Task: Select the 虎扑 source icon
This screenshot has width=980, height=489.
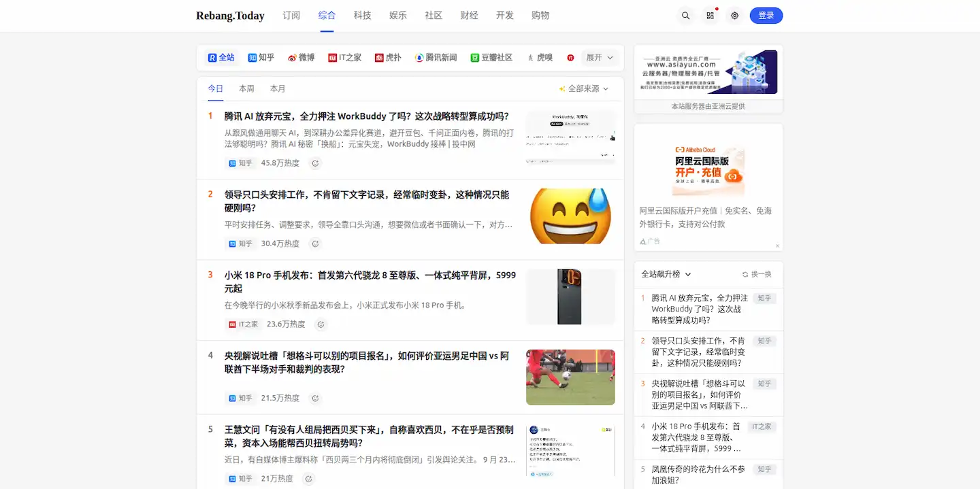Action: click(x=389, y=58)
